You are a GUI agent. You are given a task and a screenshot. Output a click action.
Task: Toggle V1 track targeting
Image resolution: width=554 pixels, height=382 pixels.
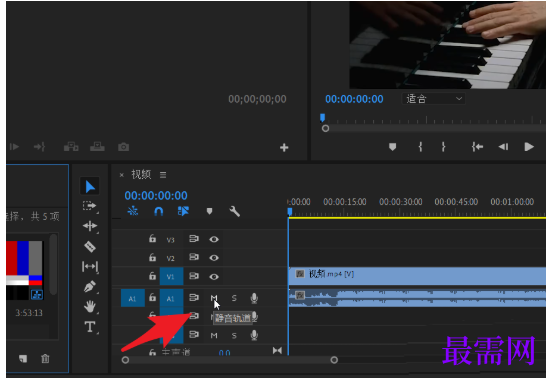coord(171,276)
